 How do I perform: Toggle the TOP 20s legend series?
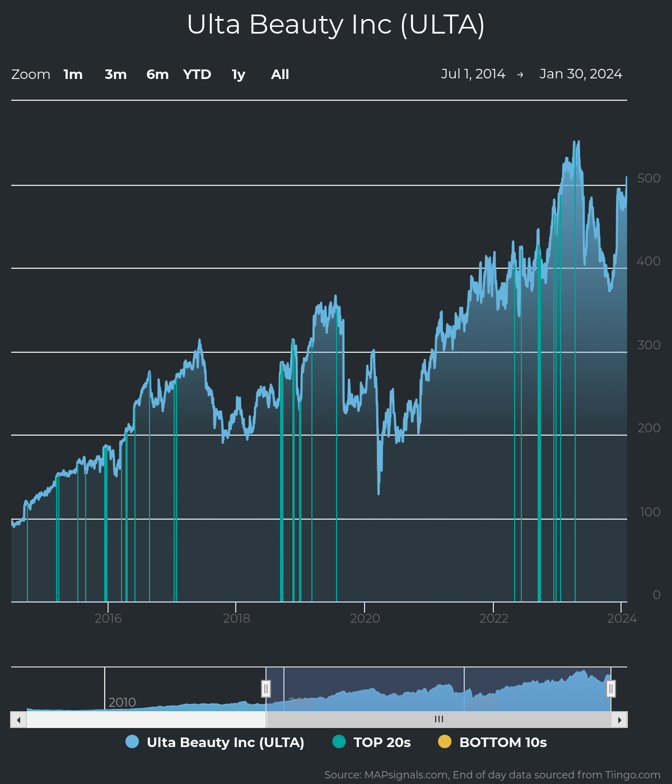372,742
